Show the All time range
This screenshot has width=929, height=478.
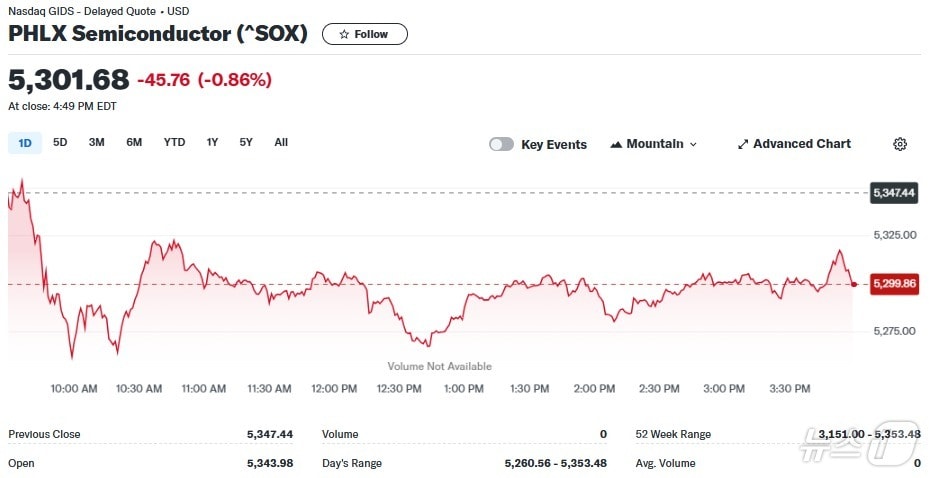click(281, 142)
